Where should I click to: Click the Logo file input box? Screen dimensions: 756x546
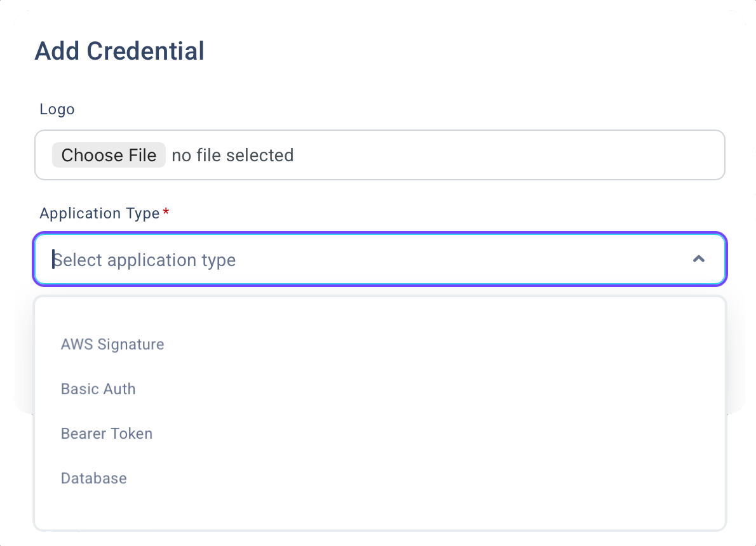[508, 155]
